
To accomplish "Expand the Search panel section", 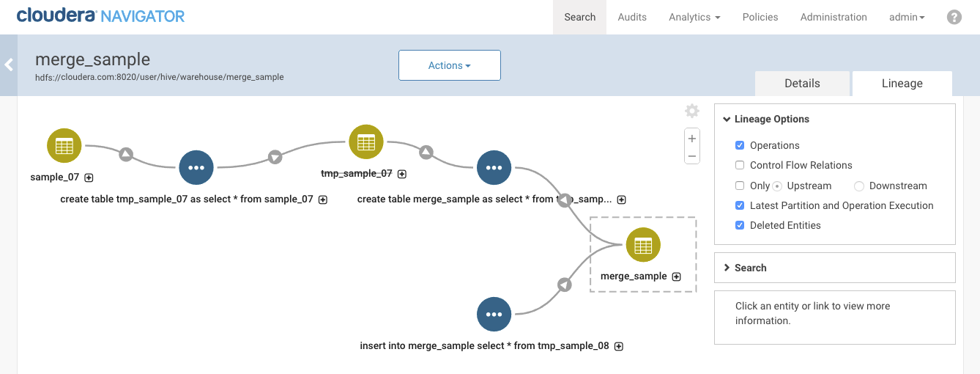I will tap(750, 268).
